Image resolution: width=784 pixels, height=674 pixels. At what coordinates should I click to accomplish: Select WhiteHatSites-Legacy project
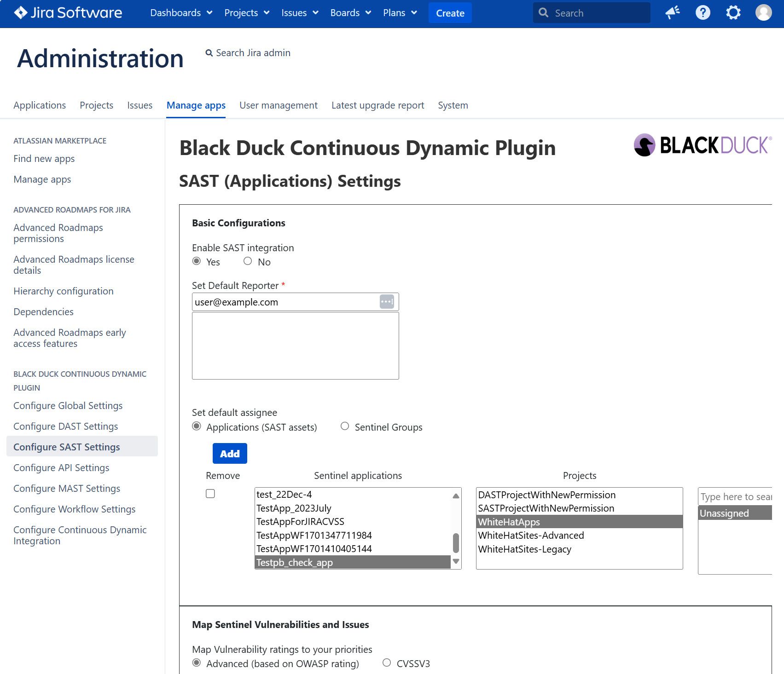[579, 549]
